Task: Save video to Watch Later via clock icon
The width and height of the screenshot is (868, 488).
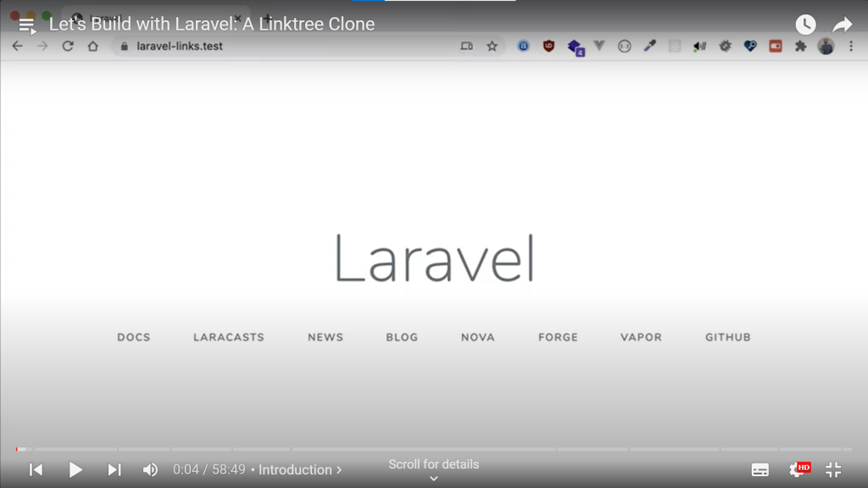Action: (x=804, y=25)
